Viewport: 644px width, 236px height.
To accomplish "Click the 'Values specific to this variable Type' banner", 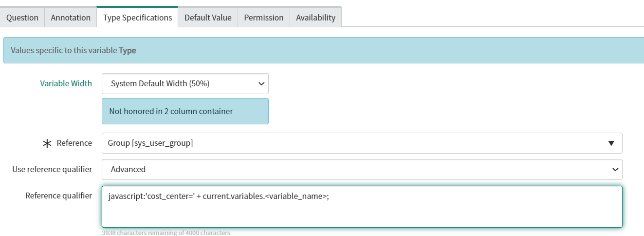I will point(324,50).
